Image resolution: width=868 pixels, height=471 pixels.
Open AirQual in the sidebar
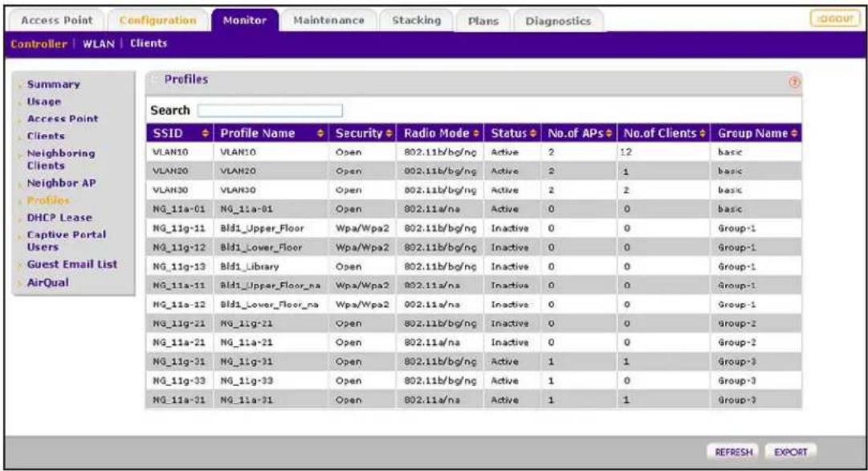coord(47,282)
